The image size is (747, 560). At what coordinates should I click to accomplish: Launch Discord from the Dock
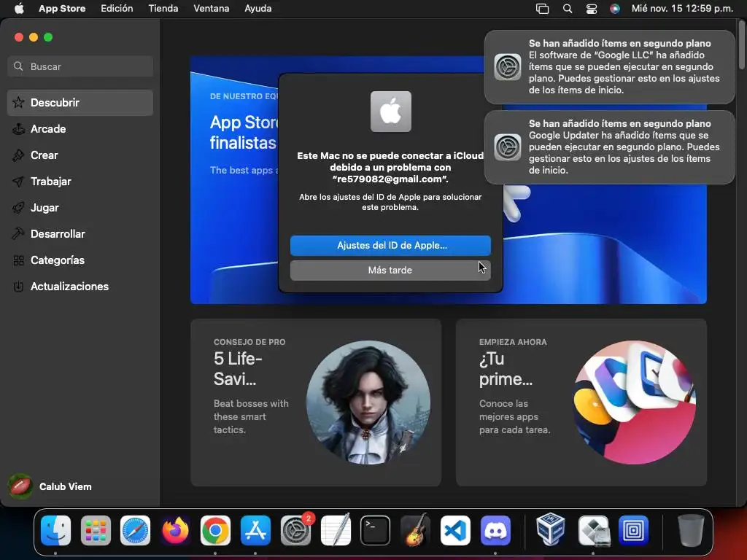[495, 530]
